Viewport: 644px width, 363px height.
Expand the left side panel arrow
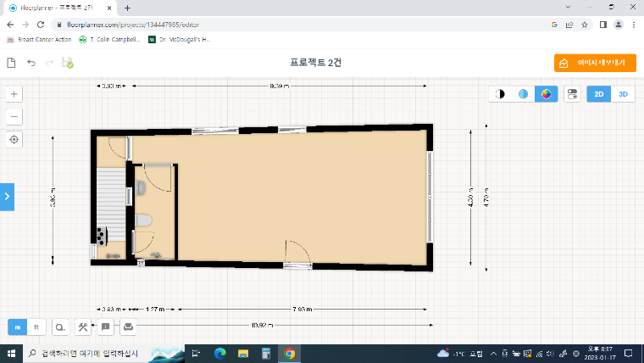pos(7,196)
